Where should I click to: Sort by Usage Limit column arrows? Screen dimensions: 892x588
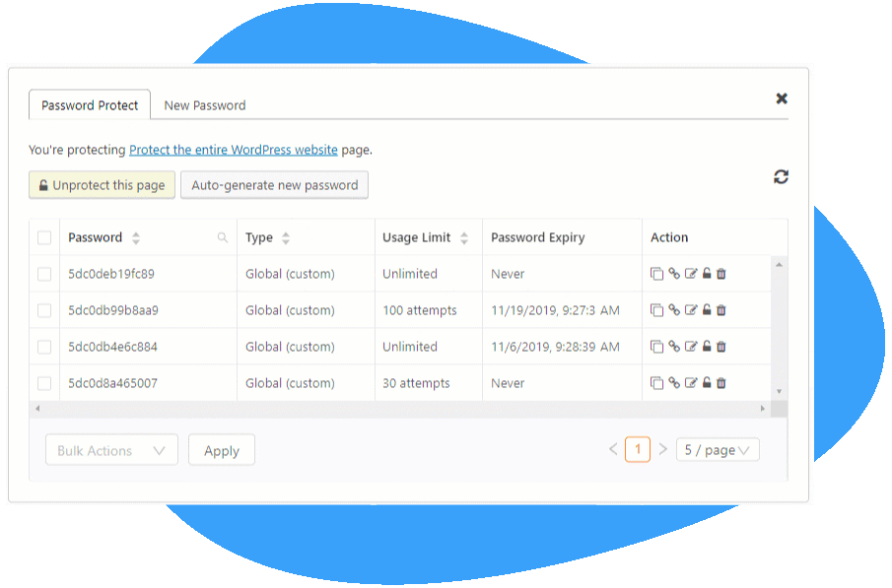464,237
